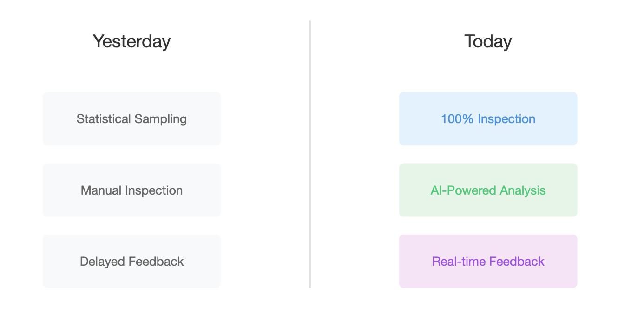Click the word 'Sampling' in first gray card
Screen dimensions: 644x327
[161, 119]
